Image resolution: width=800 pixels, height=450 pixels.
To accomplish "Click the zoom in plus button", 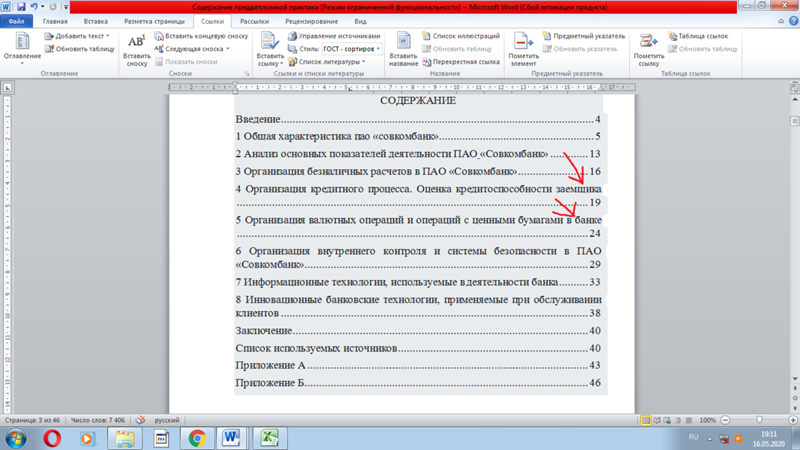I will (x=793, y=420).
